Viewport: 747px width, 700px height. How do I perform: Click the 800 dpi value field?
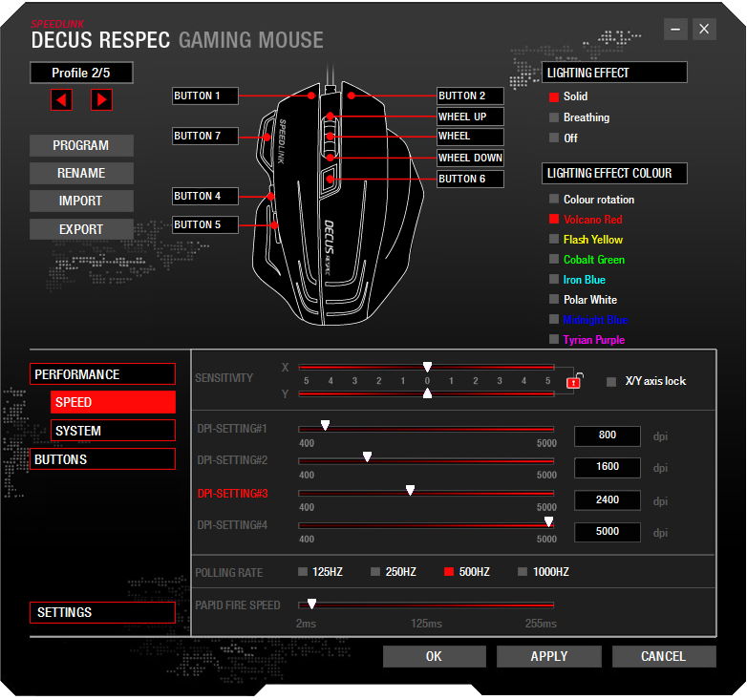coord(608,435)
